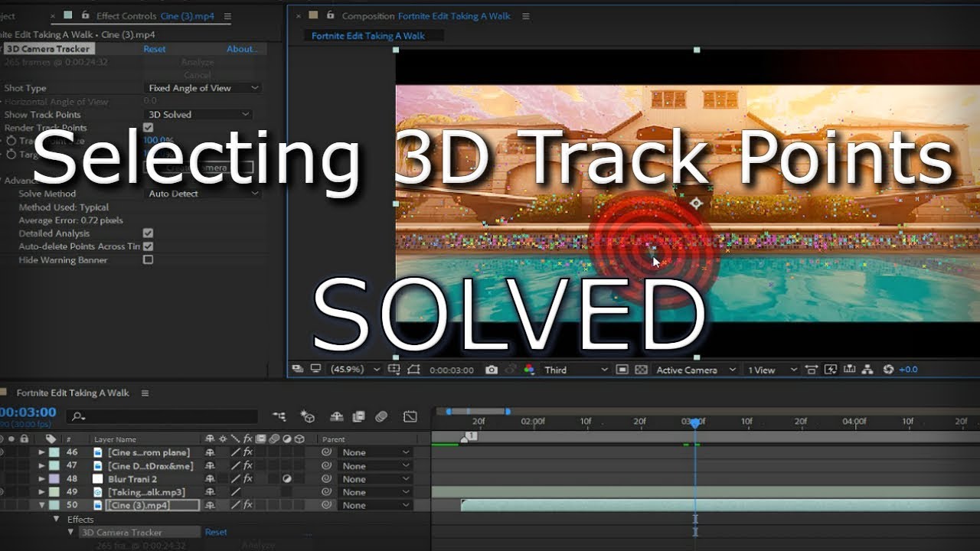Open the Parent dropdown for layer 47
Image resolution: width=980 pixels, height=551 pixels.
377,465
